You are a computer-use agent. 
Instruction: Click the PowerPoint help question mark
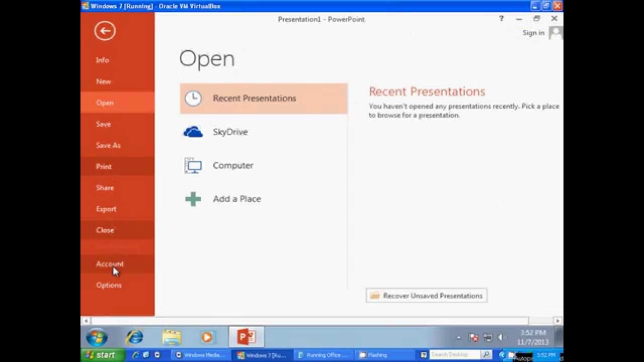point(501,19)
